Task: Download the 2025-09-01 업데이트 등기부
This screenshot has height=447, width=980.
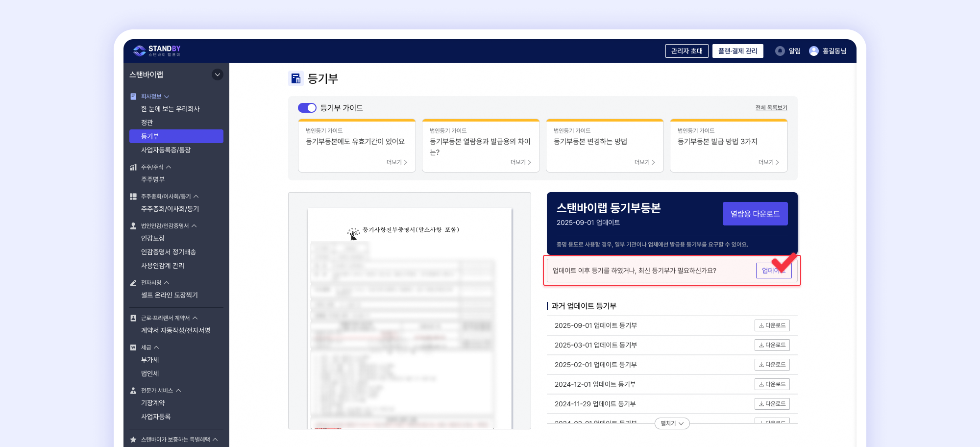Action: [772, 325]
